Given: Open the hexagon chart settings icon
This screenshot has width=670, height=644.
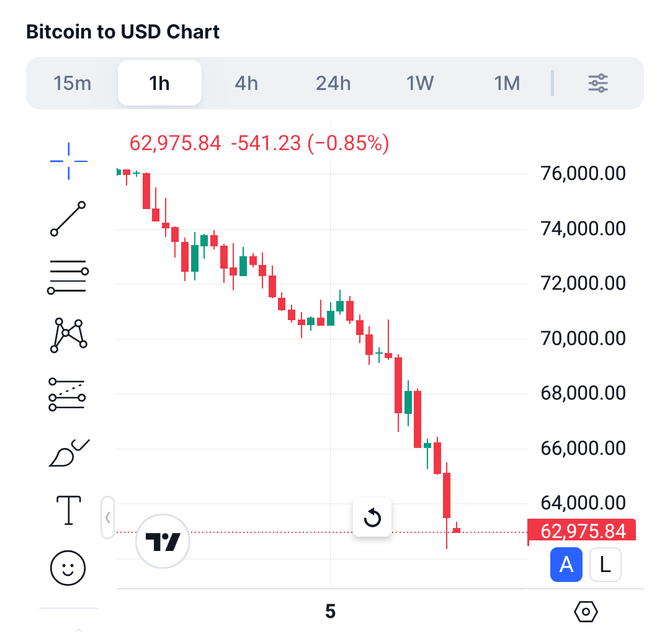Looking at the screenshot, I should pos(586,612).
